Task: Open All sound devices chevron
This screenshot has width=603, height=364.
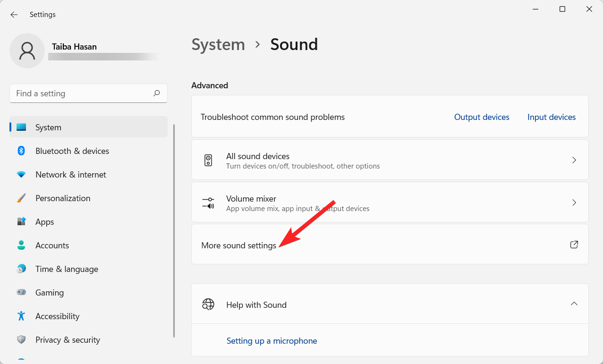Action: click(x=574, y=160)
